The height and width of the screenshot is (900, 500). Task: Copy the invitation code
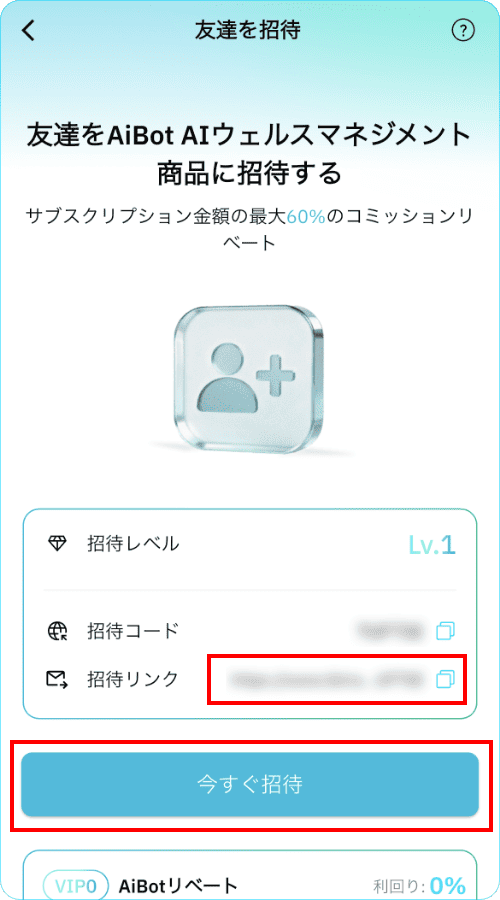point(445,631)
